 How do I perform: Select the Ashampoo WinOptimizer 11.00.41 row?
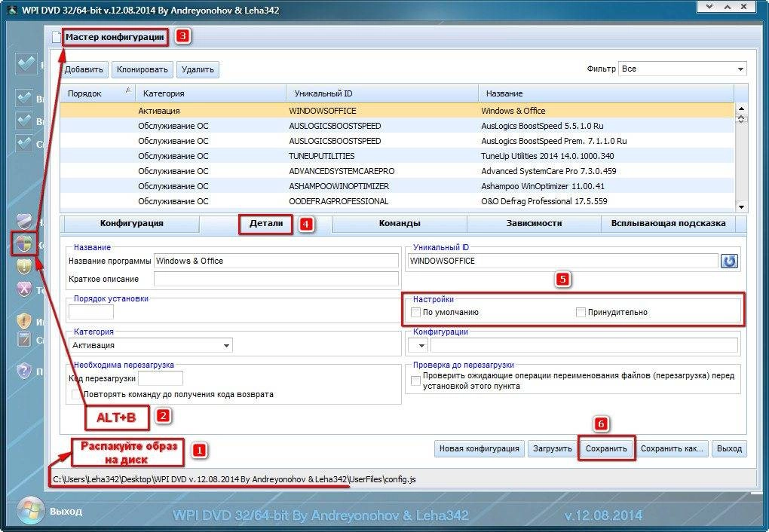(x=397, y=186)
